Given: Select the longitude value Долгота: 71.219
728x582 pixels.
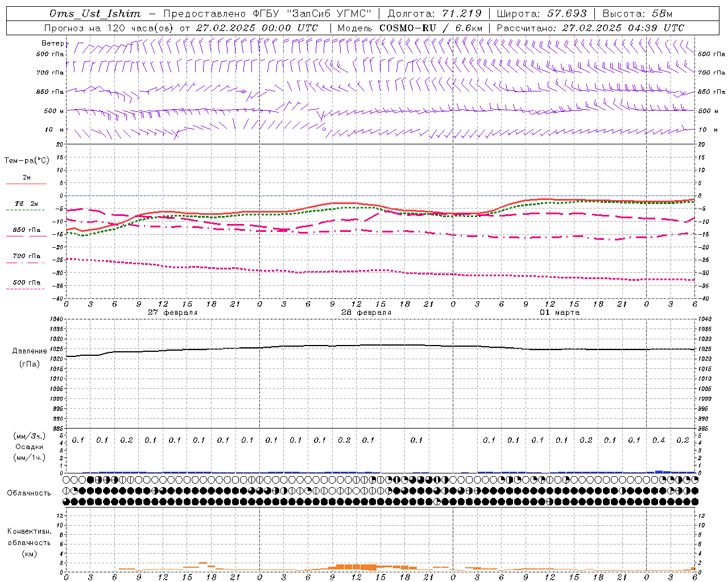Looking at the screenshot, I should click(x=435, y=14).
